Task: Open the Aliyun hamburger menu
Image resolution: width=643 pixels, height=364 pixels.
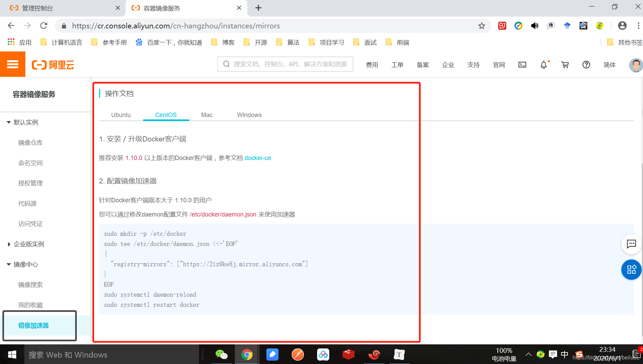Action: pyautogui.click(x=13, y=64)
